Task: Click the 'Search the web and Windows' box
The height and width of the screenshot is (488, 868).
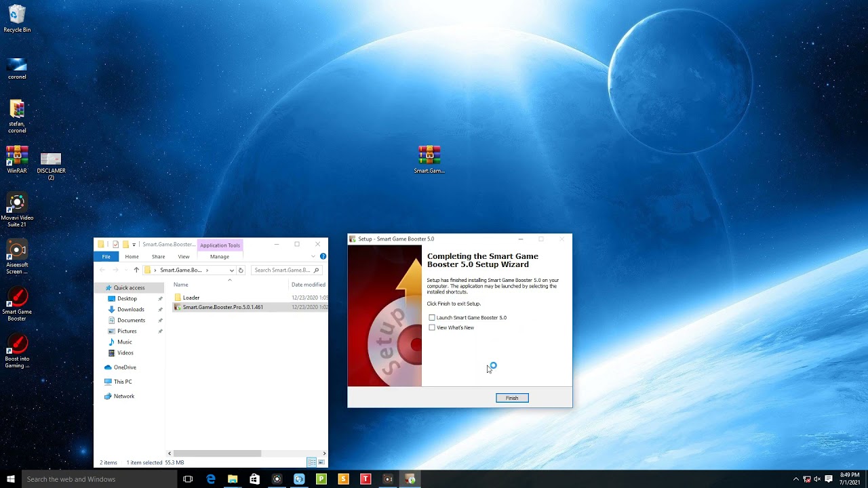Action: point(99,479)
